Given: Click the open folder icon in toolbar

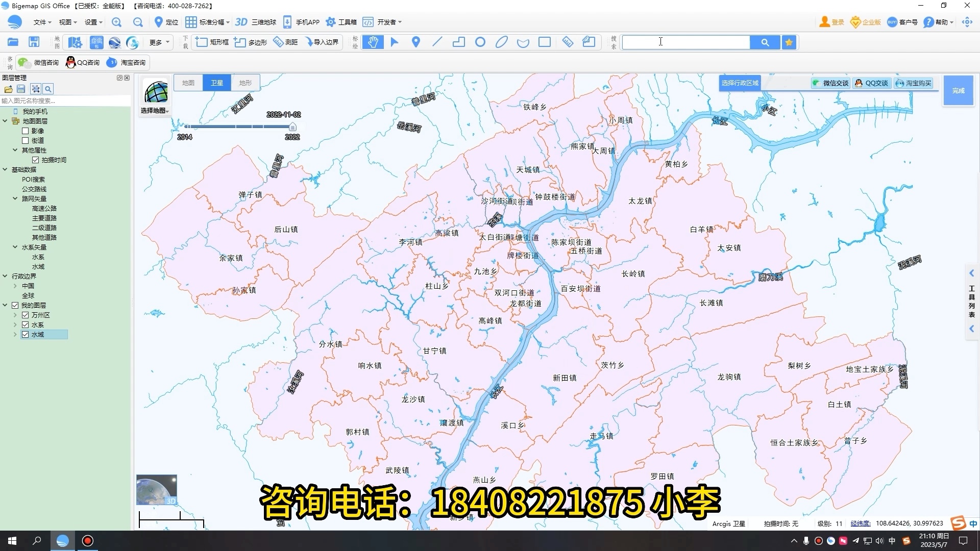Looking at the screenshot, I should pos(13,42).
